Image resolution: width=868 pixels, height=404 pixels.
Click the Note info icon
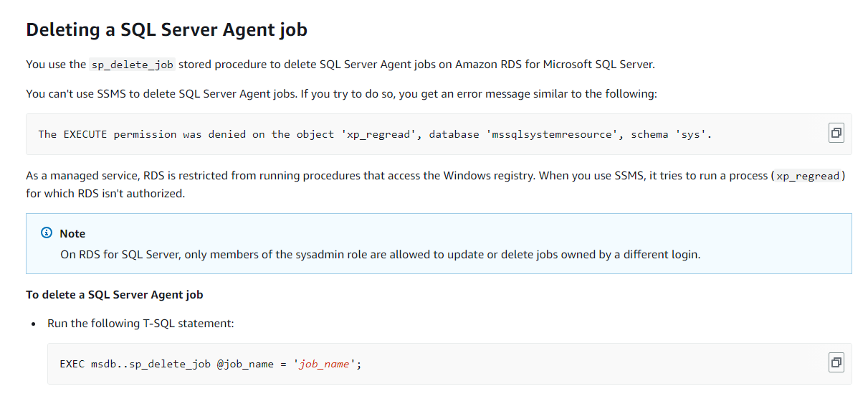pos(47,233)
